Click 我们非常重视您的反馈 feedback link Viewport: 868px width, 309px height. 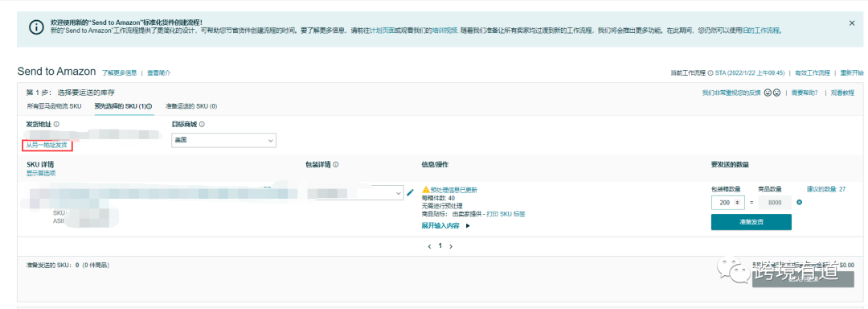point(731,93)
